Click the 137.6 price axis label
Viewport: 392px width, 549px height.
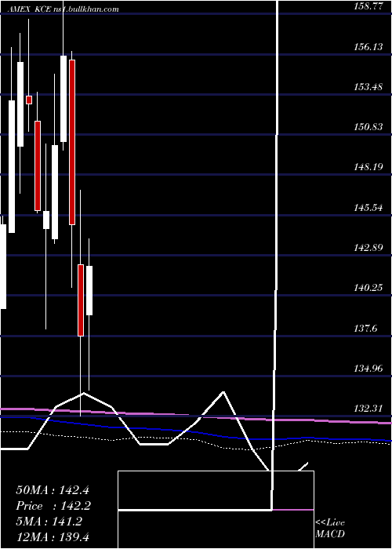coord(366,328)
